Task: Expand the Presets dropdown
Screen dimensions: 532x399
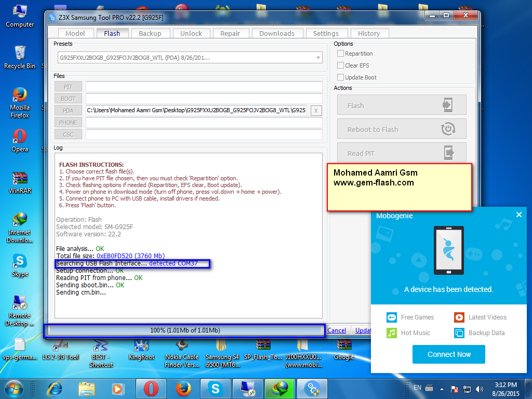Action: pyautogui.click(x=318, y=58)
